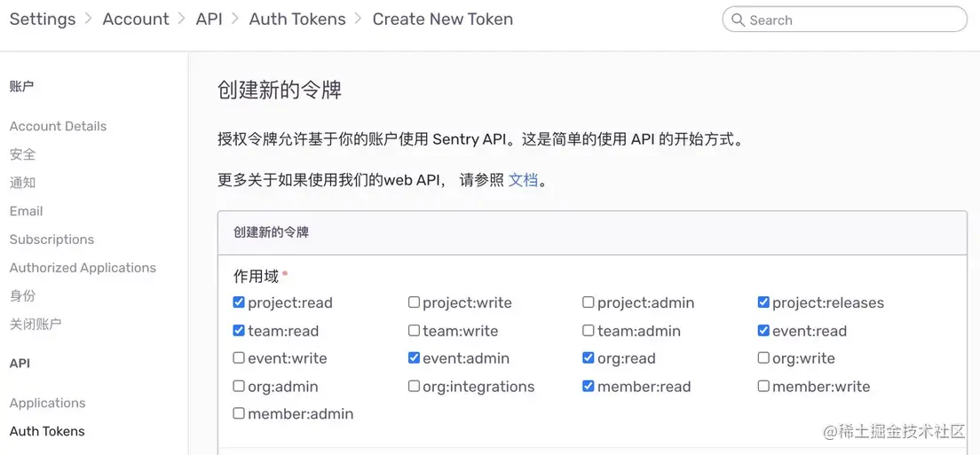
Task: Open the Settings breadcrumb
Action: pyautogui.click(x=43, y=19)
